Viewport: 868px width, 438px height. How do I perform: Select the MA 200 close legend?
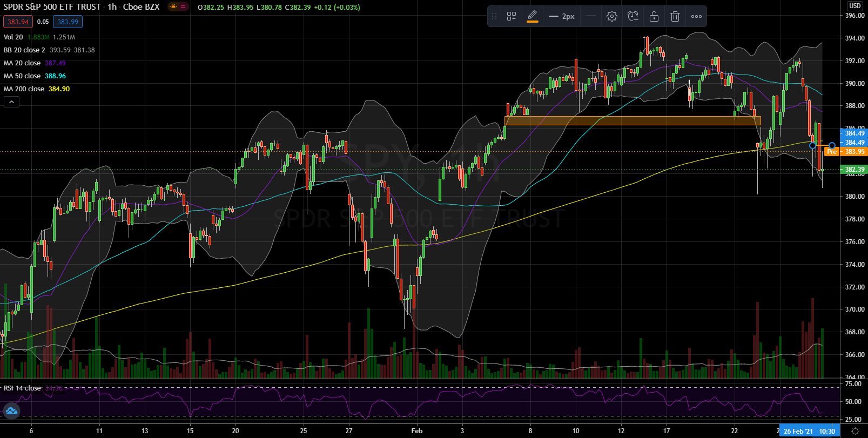24,89
